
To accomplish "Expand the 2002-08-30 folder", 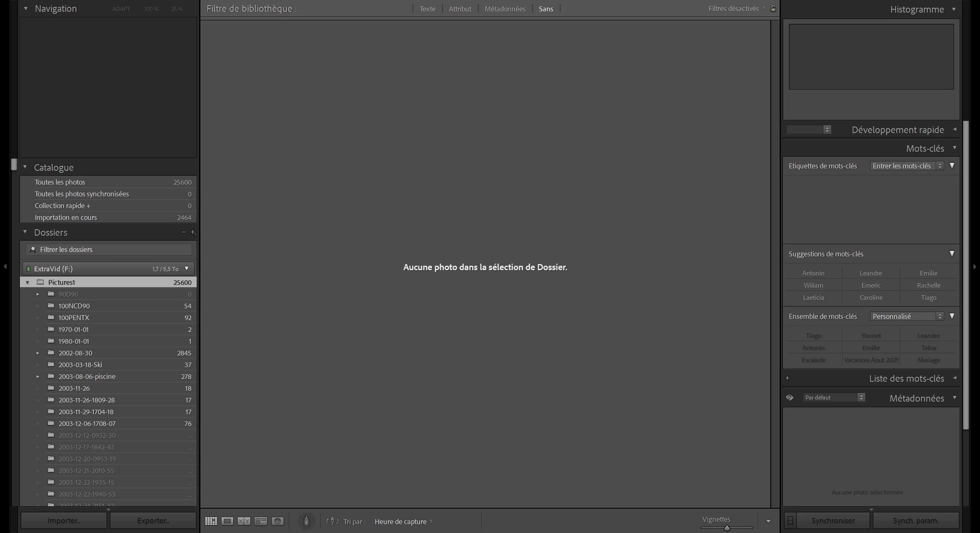I will (38, 353).
